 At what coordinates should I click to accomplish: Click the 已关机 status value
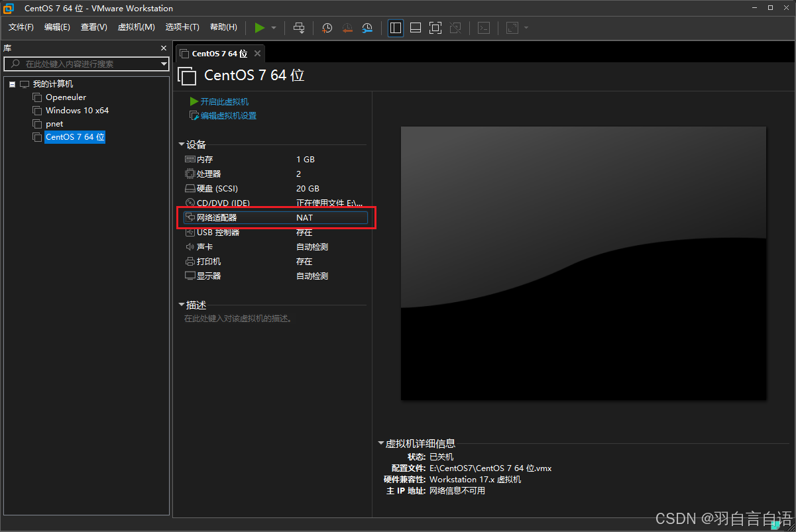coord(441,457)
